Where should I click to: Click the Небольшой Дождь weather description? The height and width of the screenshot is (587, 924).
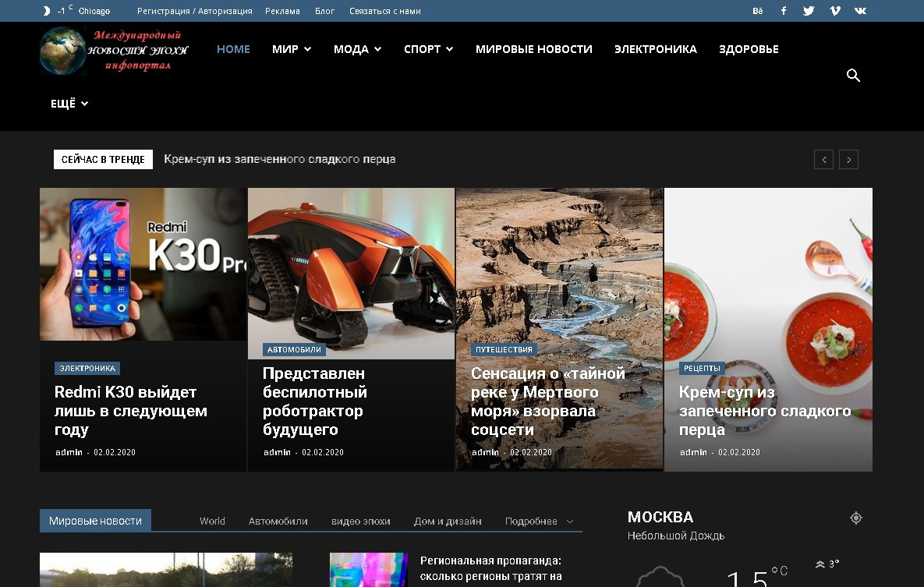pos(676,536)
